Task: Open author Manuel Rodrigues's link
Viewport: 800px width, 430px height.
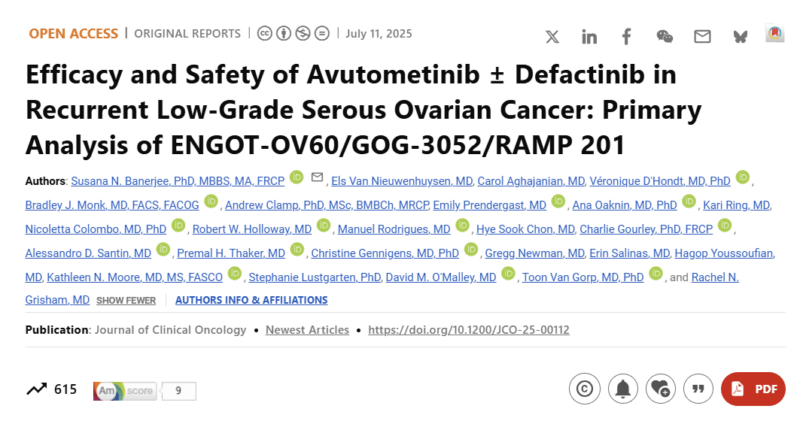Action: point(394,229)
